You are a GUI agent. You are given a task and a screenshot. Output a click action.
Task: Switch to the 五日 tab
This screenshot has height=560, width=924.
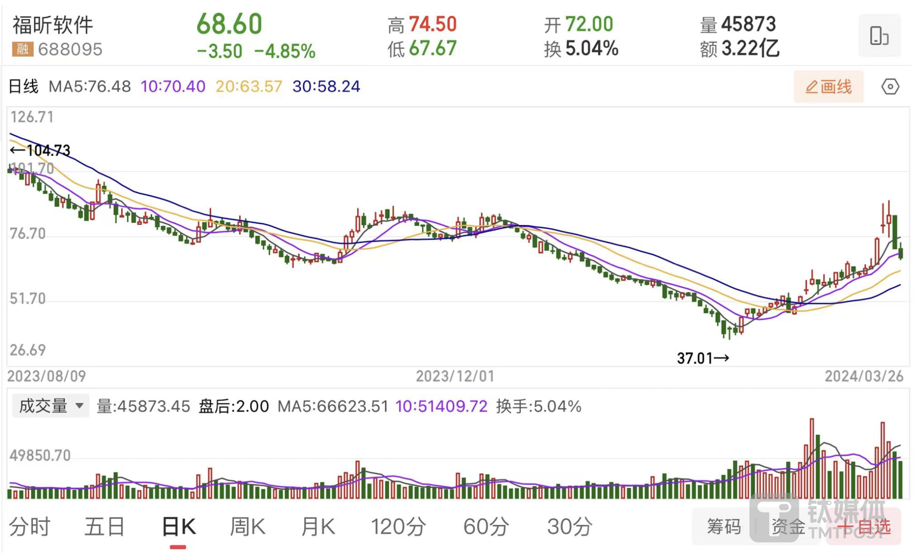105,527
